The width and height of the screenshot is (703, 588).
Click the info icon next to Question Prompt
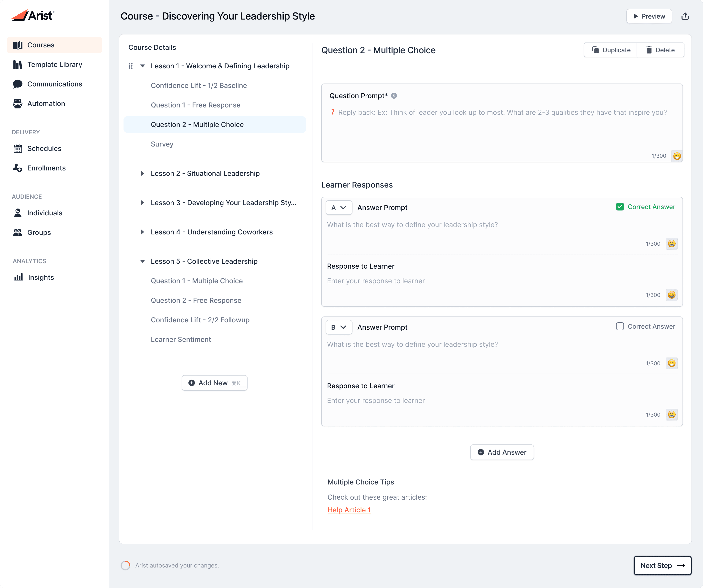click(x=394, y=96)
